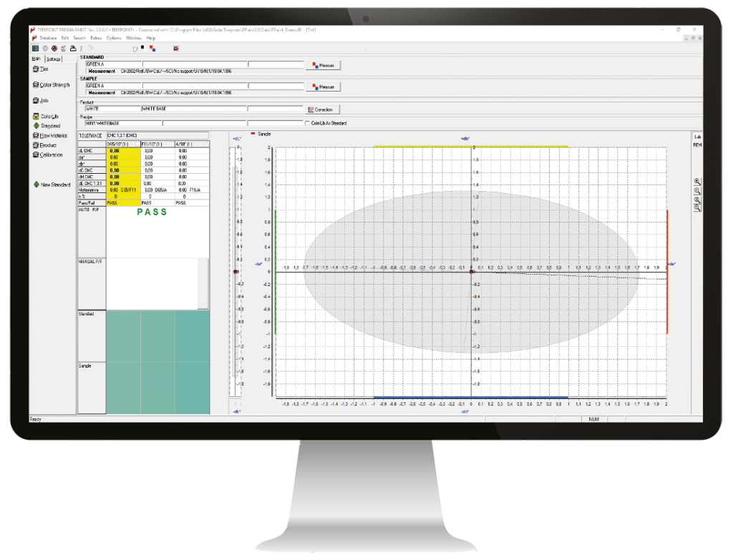Viewport: 733px width, 560px height.
Task: Open the Database menu
Action: (x=49, y=37)
